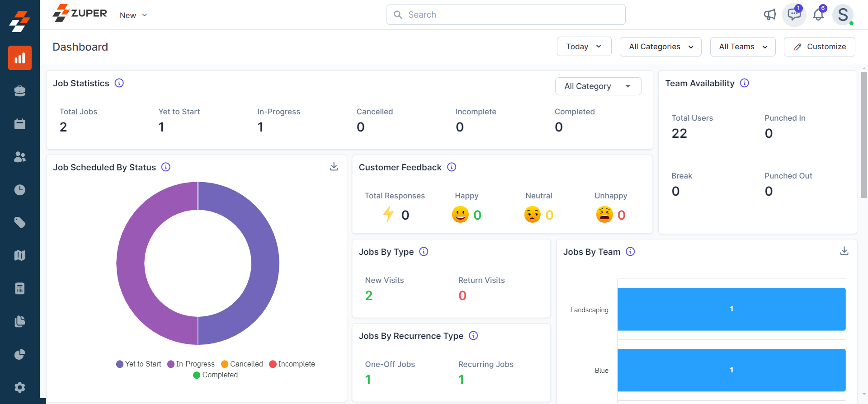Toggle Completed legend series in chart
The width and height of the screenshot is (868, 404).
point(215,375)
